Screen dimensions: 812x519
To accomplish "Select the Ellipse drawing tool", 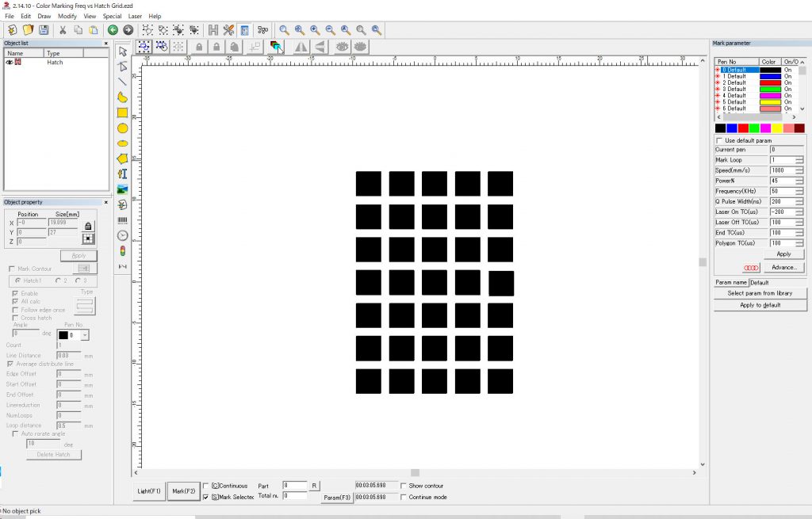I will tap(123, 143).
